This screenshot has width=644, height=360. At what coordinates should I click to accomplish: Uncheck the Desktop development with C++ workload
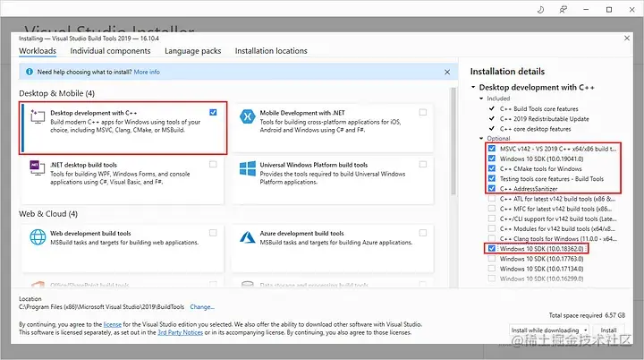click(x=213, y=112)
